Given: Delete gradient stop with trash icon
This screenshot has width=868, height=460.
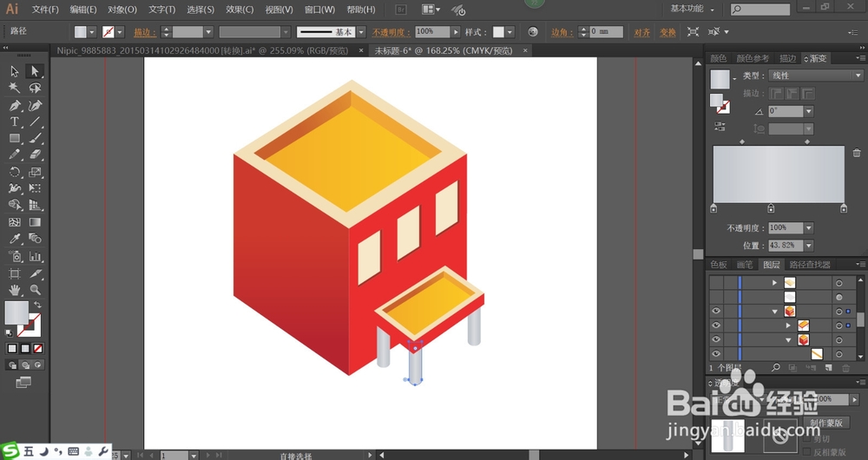Looking at the screenshot, I should (x=857, y=153).
